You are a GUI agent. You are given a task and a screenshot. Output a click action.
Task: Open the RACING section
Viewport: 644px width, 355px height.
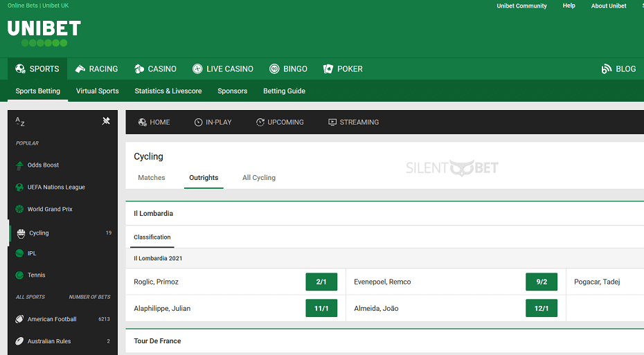click(x=96, y=69)
